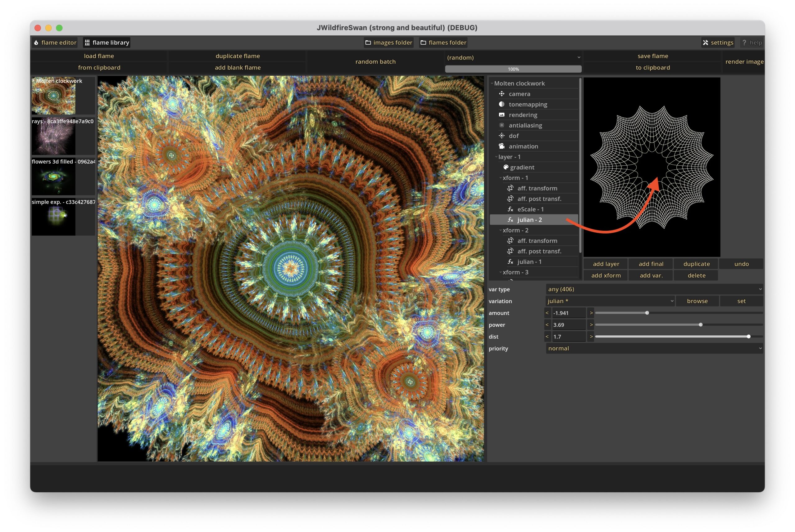Image resolution: width=795 pixels, height=532 pixels.
Task: Select the rendering node icon
Action: pyautogui.click(x=502, y=115)
